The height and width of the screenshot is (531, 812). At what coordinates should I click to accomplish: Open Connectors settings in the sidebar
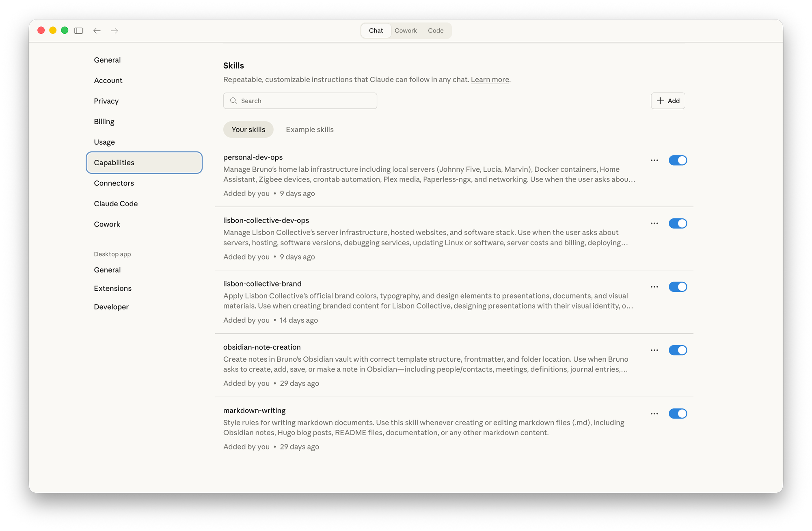click(114, 183)
